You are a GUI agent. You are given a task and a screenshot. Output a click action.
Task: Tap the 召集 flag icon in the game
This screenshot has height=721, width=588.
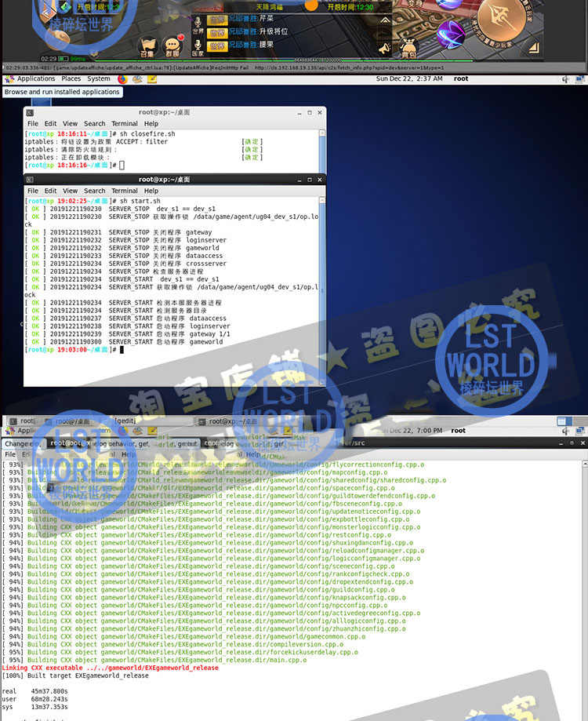(148, 47)
